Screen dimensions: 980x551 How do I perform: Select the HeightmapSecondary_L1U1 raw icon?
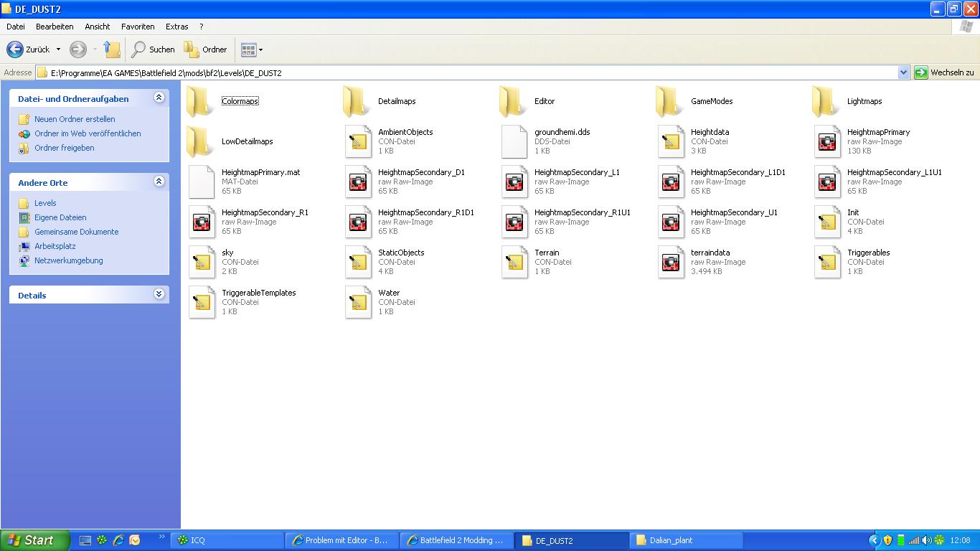point(827,182)
